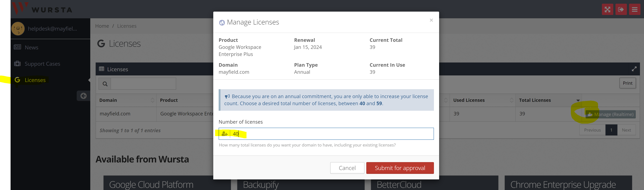This screenshot has height=190, width=644.
Task: Open the red hamburger menu icon
Action: [634, 10]
